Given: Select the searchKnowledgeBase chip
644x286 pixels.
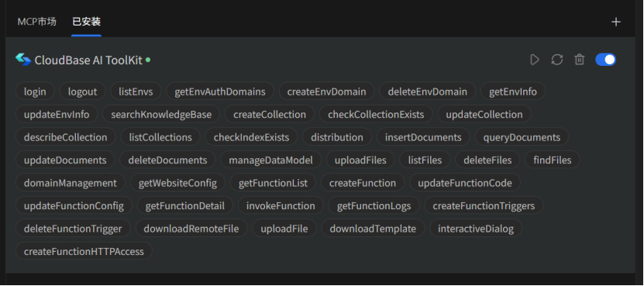Looking at the screenshot, I should pyautogui.click(x=161, y=114).
